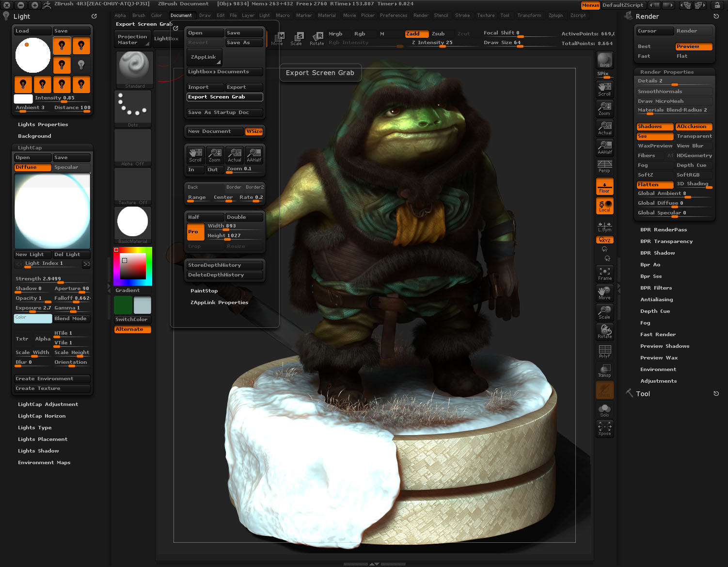The width and height of the screenshot is (728, 567).
Task: Select the right-shelf Scroll canvas icon
Action: pos(604,89)
